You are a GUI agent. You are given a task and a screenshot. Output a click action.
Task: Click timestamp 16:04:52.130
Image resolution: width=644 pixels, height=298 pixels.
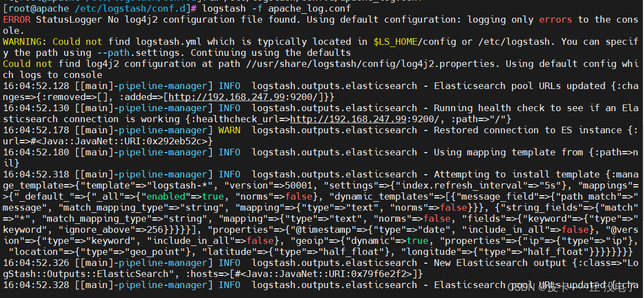pos(36,108)
